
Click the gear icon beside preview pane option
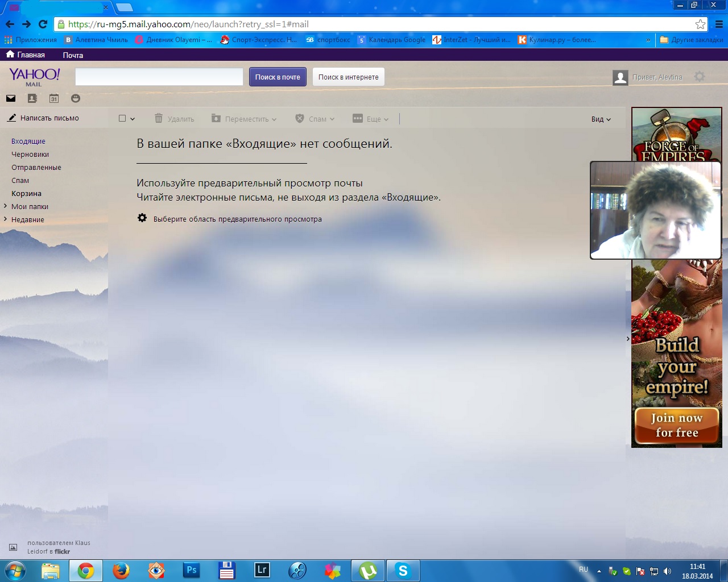tap(142, 218)
